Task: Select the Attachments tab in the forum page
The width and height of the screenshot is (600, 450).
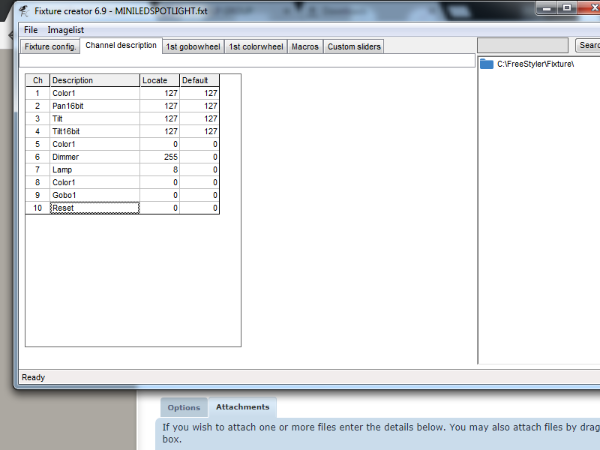Action: [242, 407]
